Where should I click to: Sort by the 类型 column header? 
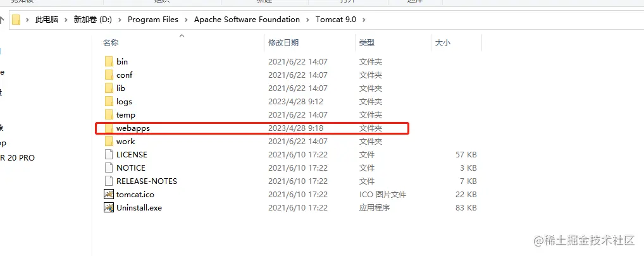click(x=367, y=43)
